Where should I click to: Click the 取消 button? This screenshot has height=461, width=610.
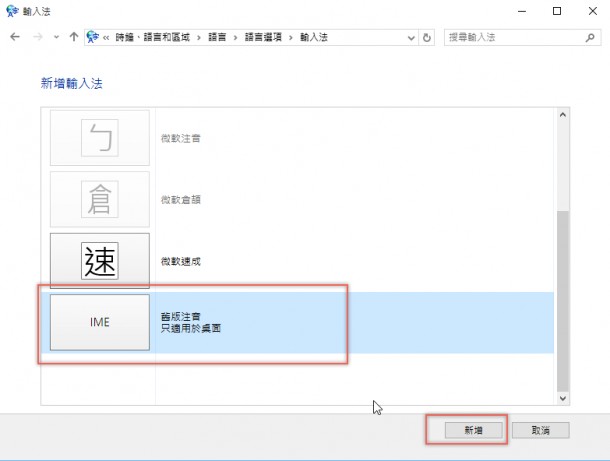tap(540, 430)
